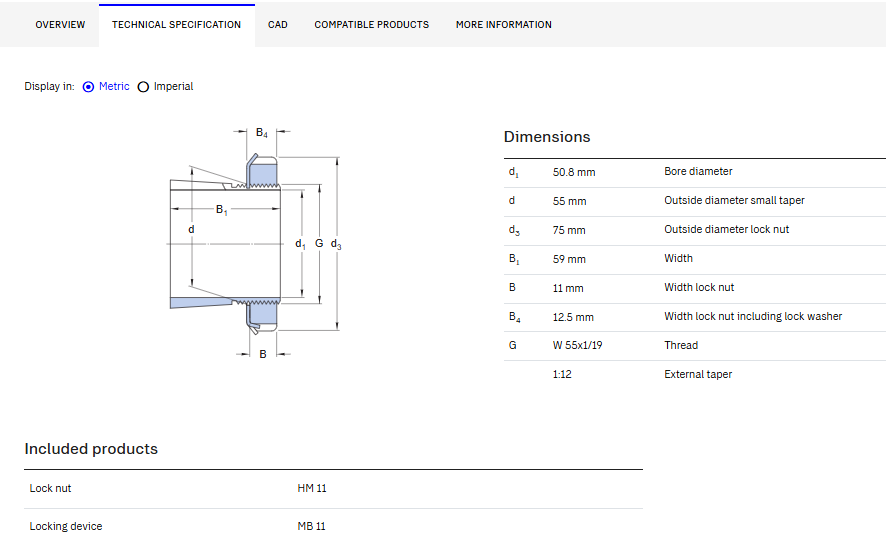Click Outside diameter small taper text
The image size is (886, 547).
click(x=734, y=200)
